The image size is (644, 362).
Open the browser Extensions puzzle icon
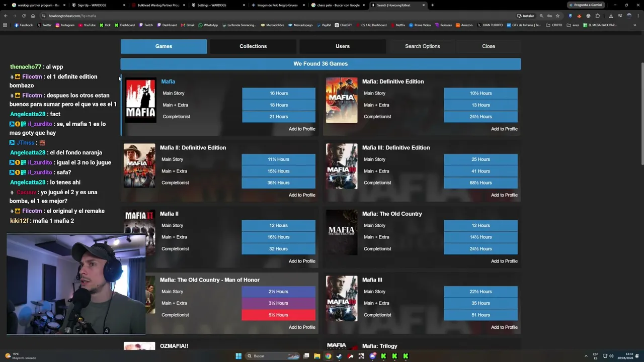coord(598,16)
